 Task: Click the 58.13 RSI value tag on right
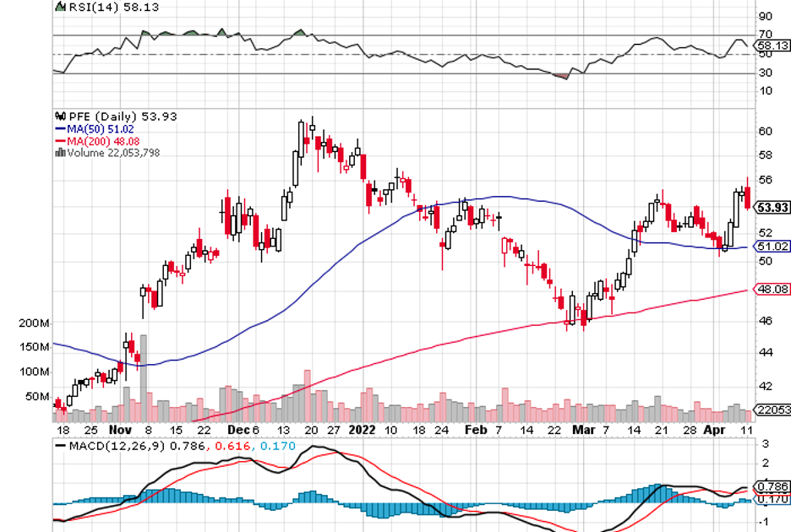click(770, 46)
